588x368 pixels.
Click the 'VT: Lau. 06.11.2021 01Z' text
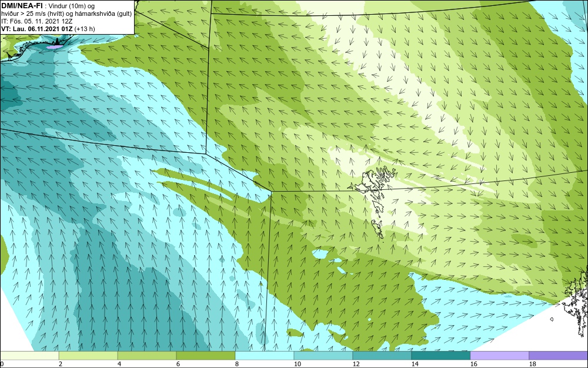pyautogui.click(x=37, y=29)
